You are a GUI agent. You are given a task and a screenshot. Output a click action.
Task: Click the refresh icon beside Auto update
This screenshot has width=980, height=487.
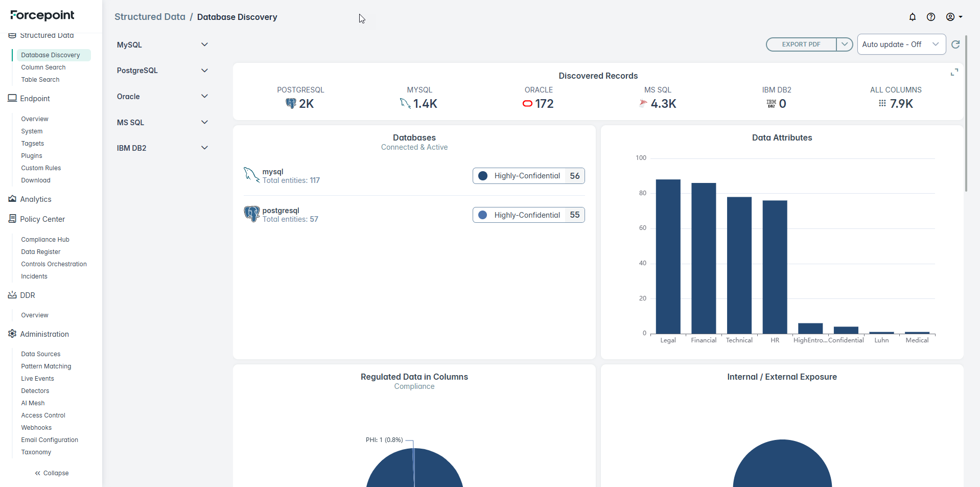coord(955,44)
